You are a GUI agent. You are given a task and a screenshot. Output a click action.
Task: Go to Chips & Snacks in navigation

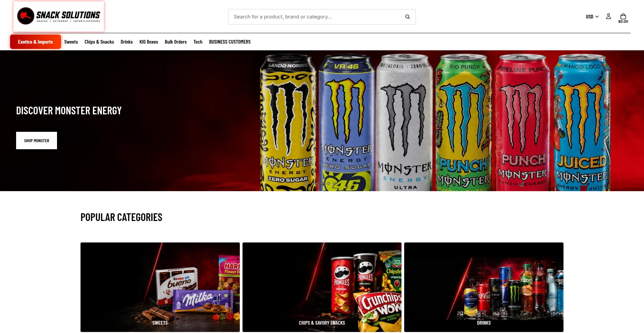click(99, 42)
